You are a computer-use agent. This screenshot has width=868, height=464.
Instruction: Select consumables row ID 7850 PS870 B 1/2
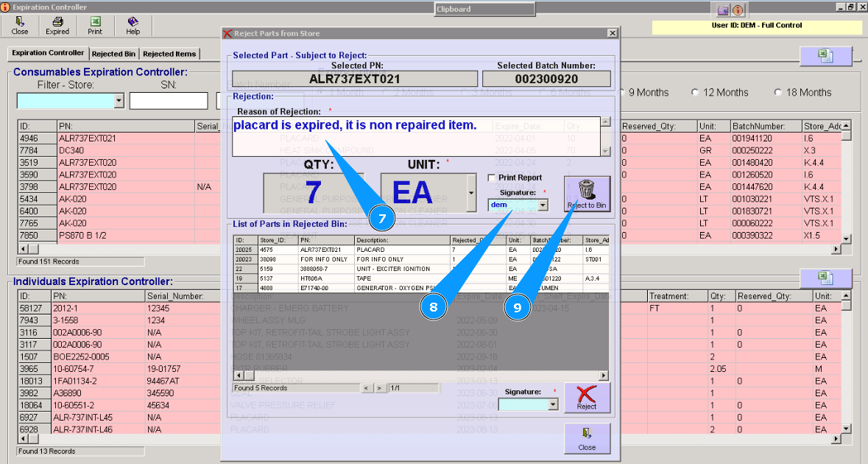[429, 236]
